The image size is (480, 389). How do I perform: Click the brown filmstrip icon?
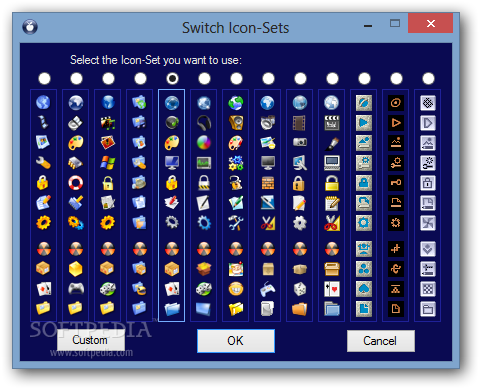pos(300,123)
